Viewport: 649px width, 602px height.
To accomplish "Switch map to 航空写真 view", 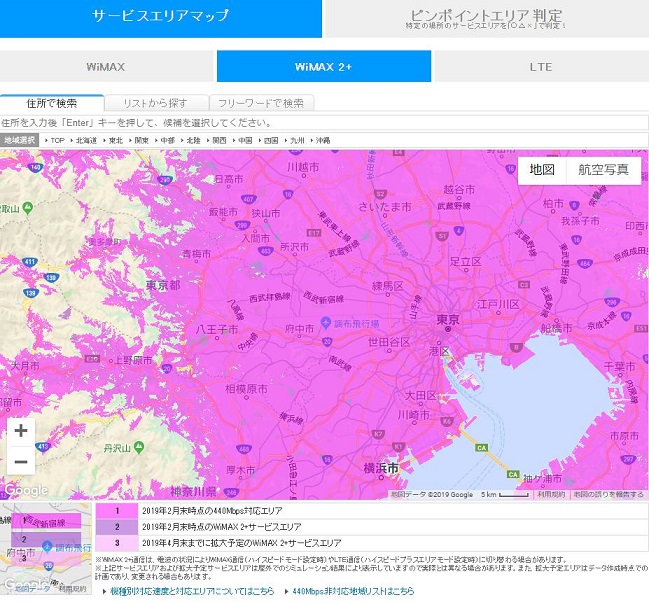I will pos(603,170).
